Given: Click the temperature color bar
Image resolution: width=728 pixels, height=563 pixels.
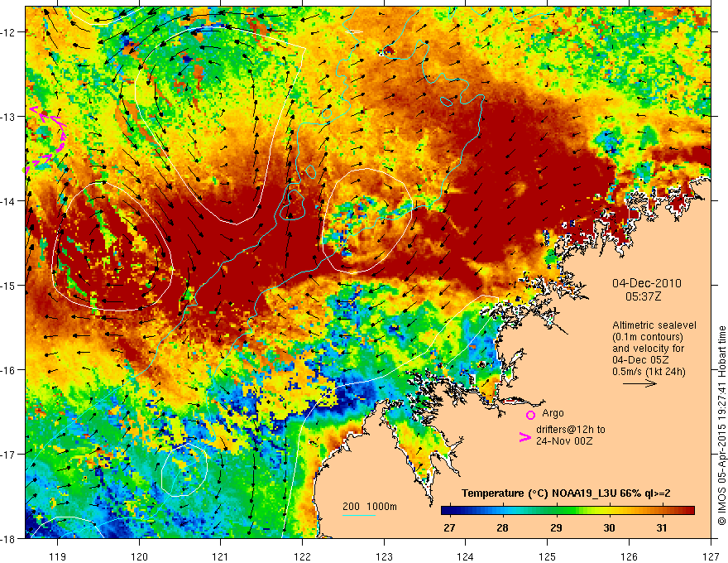Looking at the screenshot, I should click(x=568, y=511).
